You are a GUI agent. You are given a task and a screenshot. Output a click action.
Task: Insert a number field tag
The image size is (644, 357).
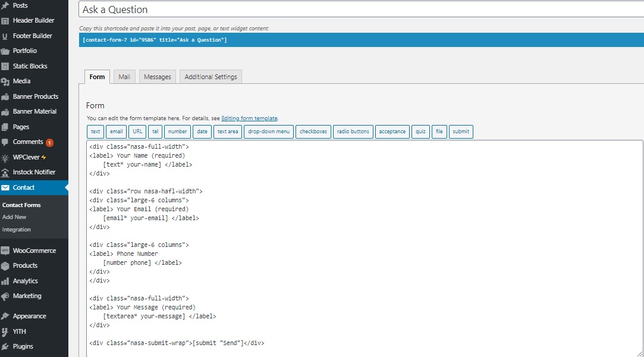tap(177, 131)
